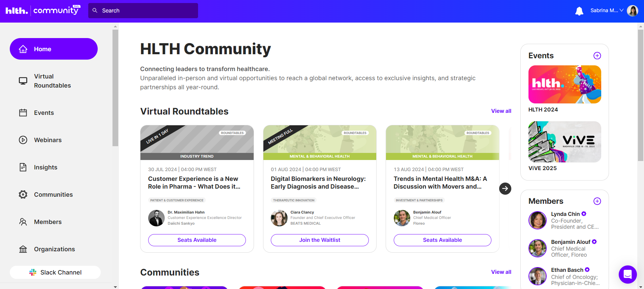644x289 pixels.
Task: Open the ViVE 2025 event thumbnail
Action: [565, 142]
